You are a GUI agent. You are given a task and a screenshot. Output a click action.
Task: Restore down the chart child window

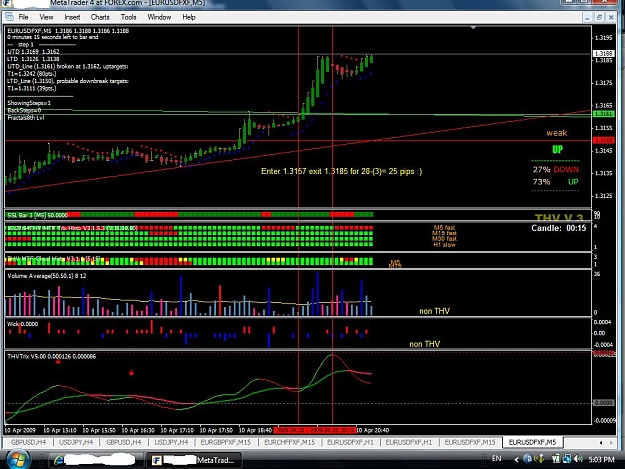[599, 18]
